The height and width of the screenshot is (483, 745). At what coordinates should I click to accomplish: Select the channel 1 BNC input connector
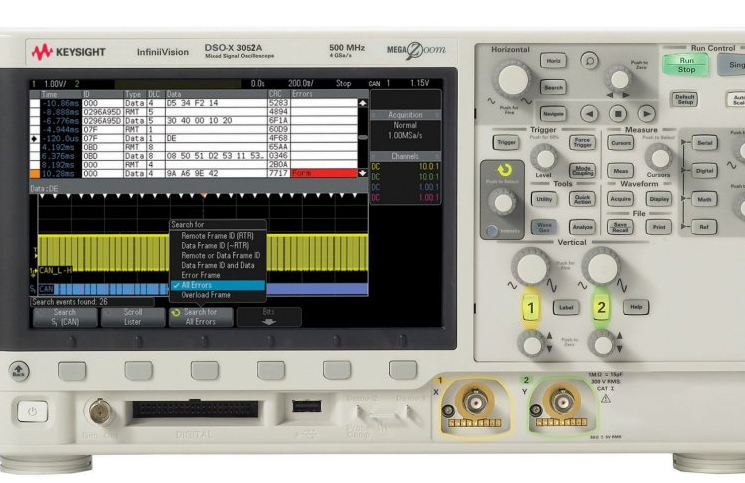[x=475, y=402]
